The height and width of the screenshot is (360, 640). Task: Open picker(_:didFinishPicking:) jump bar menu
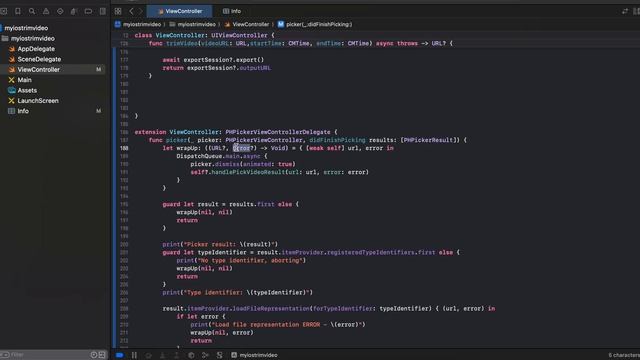coord(315,24)
